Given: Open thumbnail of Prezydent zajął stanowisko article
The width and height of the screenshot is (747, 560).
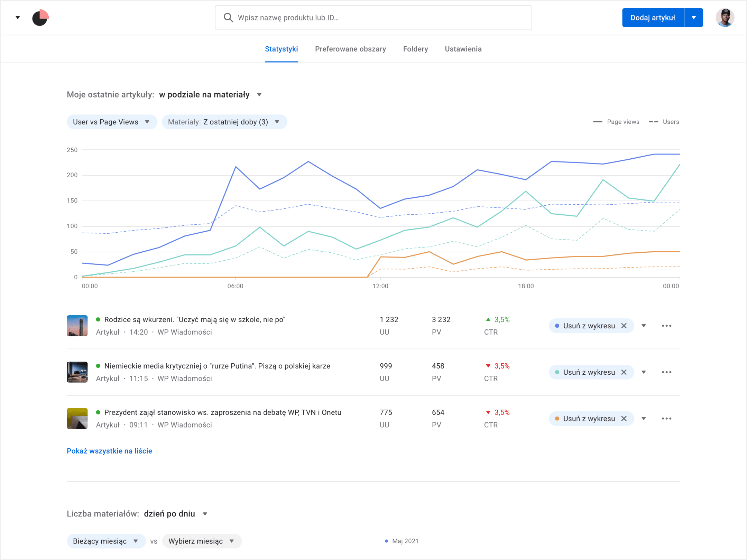Looking at the screenshot, I should (x=77, y=419).
